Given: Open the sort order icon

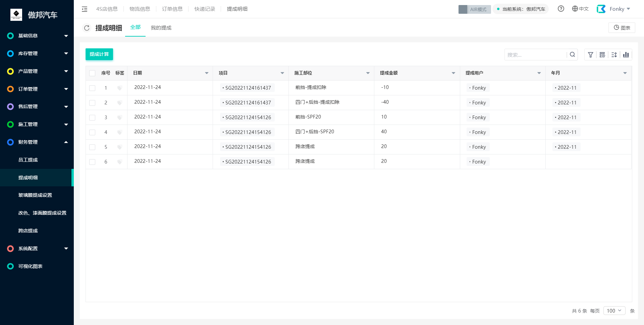Looking at the screenshot, I should (614, 55).
